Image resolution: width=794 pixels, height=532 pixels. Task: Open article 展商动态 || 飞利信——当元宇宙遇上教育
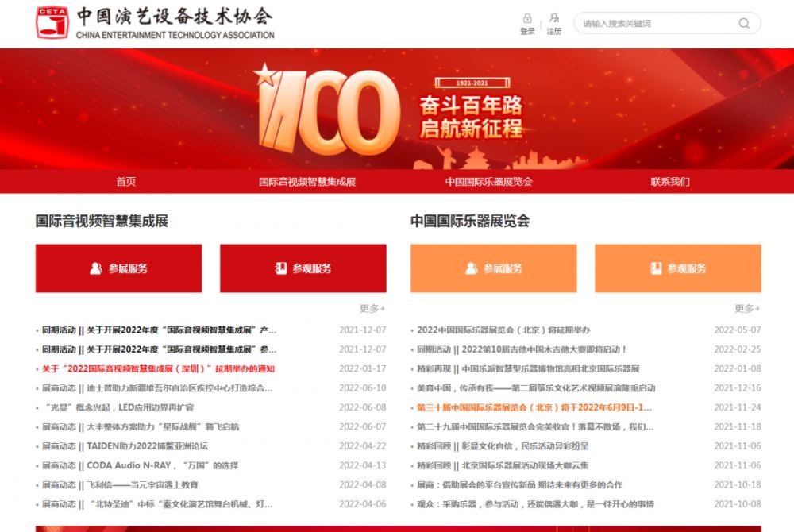120,485
